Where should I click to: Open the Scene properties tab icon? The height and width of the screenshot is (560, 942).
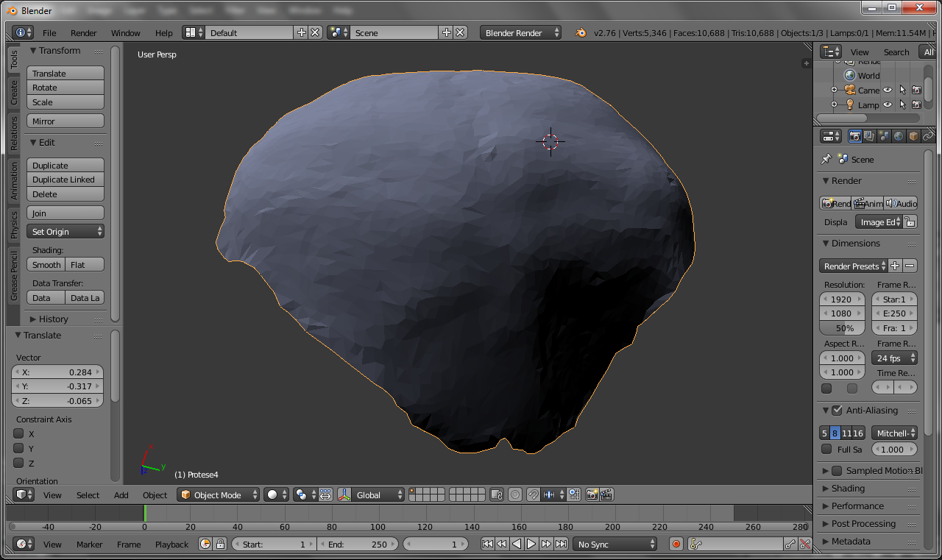884,136
